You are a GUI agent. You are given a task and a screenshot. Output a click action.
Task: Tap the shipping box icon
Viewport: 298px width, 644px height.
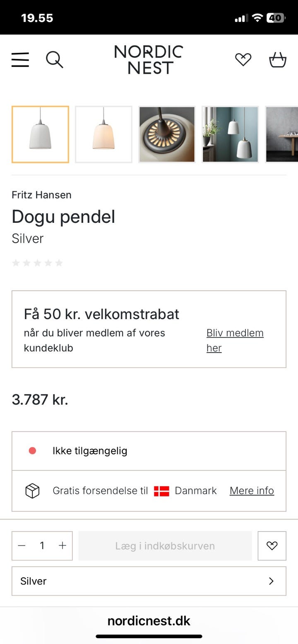(x=32, y=491)
